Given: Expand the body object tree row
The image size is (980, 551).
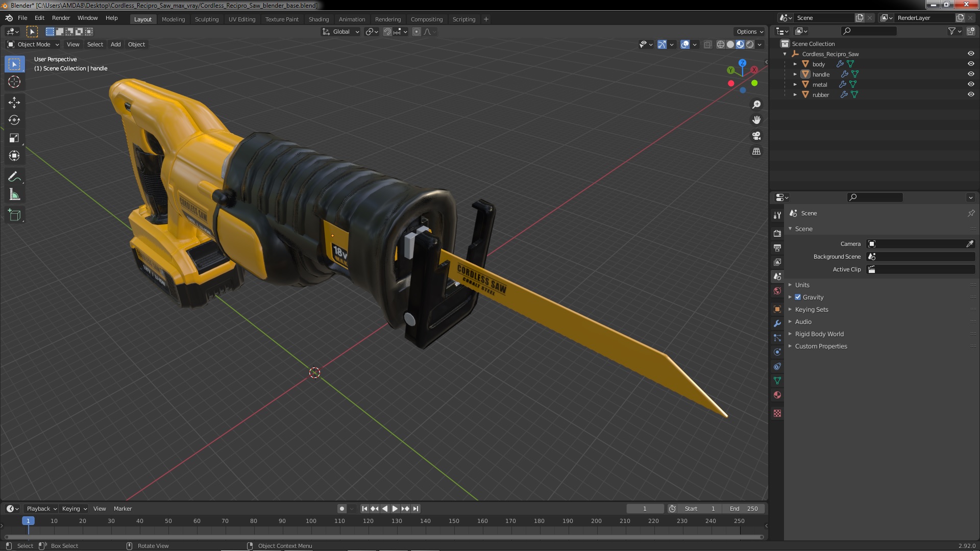Looking at the screenshot, I should 795,64.
